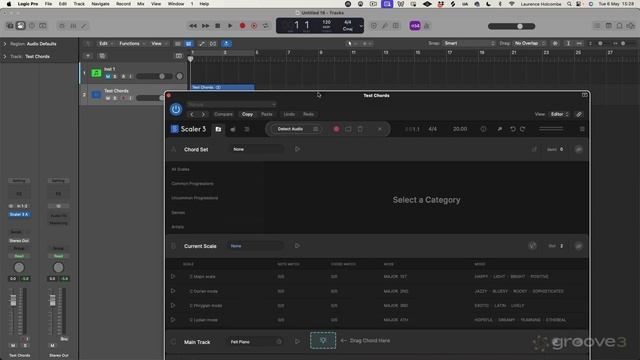Open the Track menu in menu bar
The width and height of the screenshot is (640, 360).
pos(79,4)
